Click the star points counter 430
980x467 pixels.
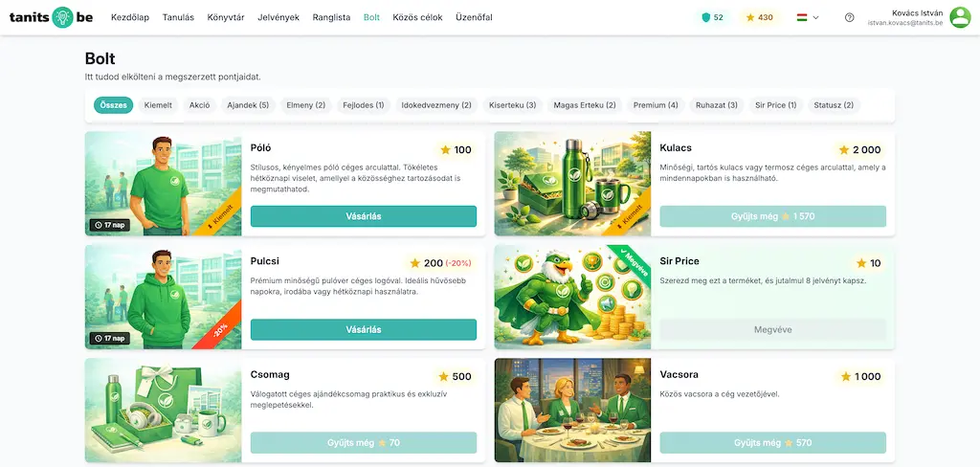coord(759,17)
